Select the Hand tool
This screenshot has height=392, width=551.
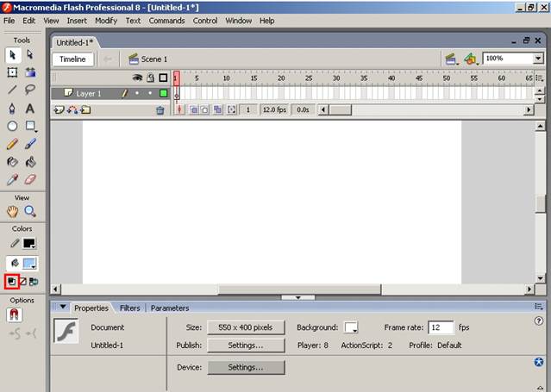(x=13, y=211)
